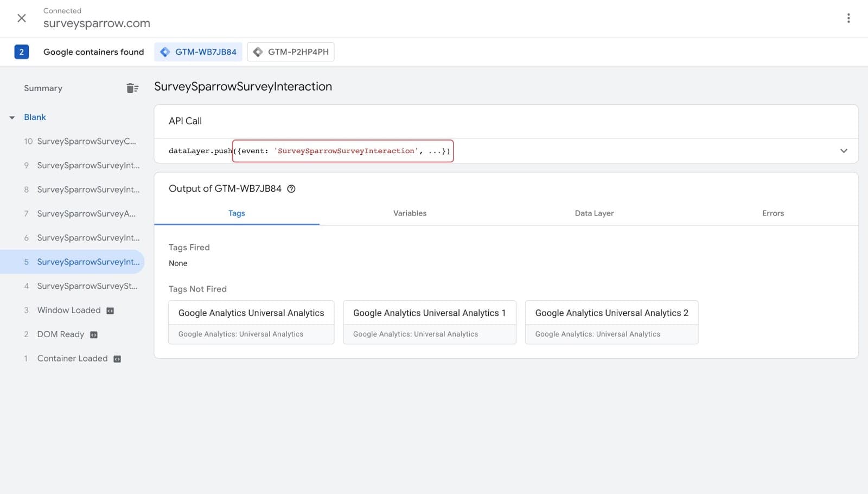Open the Variables tab

tap(410, 213)
